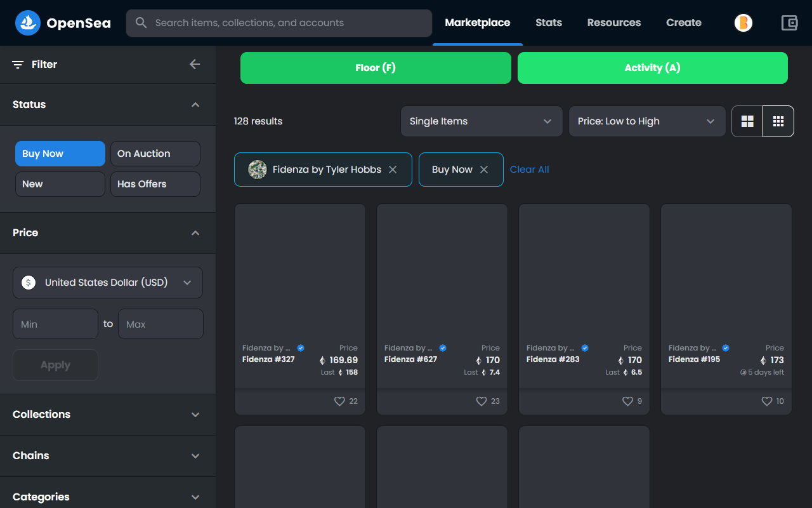812x508 pixels.
Task: Open the Stats menu
Action: click(549, 23)
